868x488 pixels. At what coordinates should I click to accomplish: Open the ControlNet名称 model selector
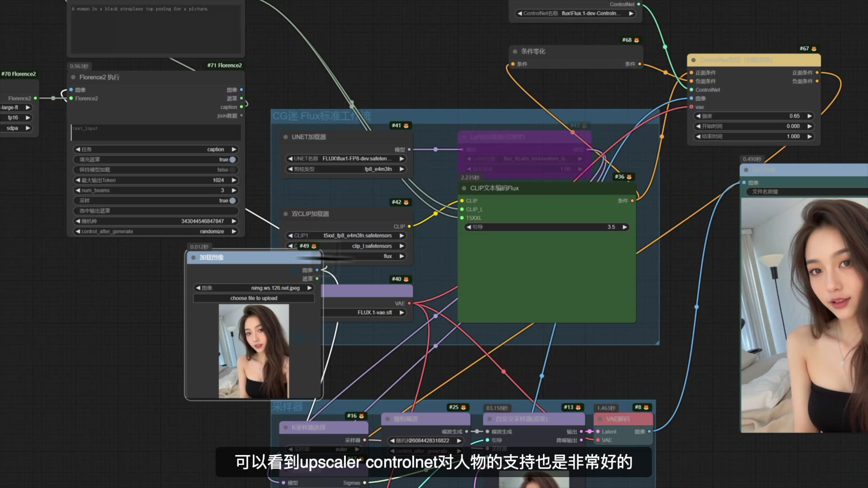(x=576, y=14)
